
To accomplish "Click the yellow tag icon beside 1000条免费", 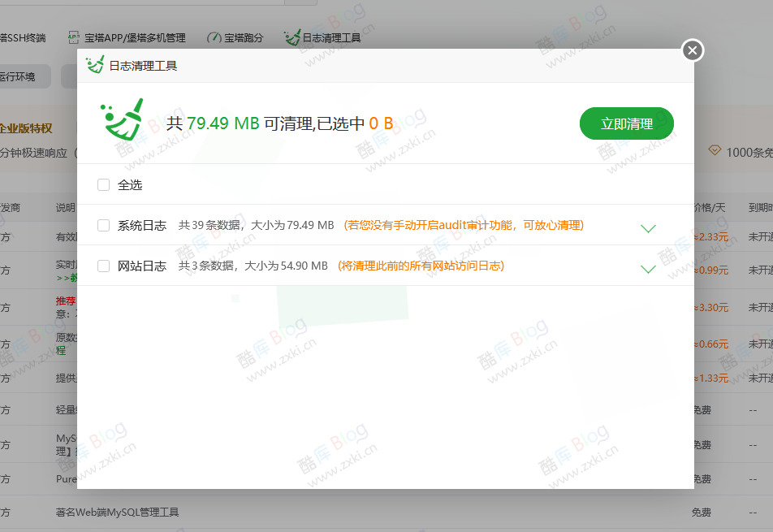I will (715, 149).
